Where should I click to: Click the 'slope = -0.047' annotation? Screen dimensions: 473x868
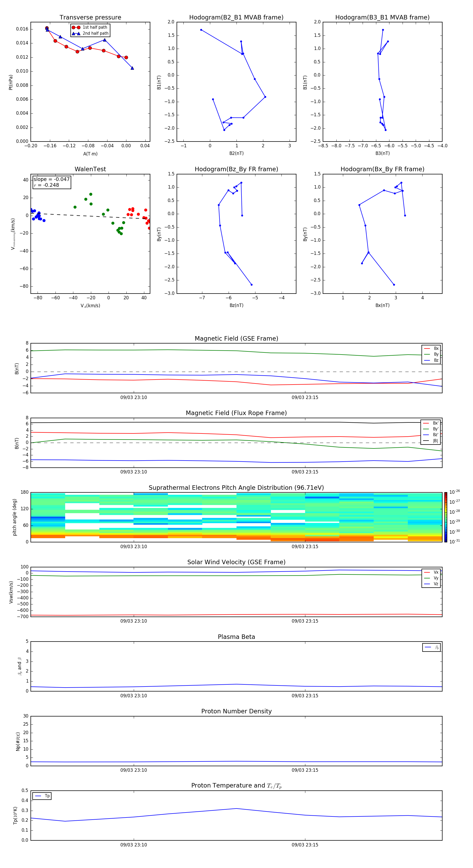52,179
